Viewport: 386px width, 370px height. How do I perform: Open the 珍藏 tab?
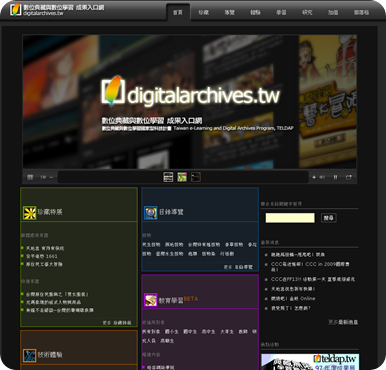[203, 12]
